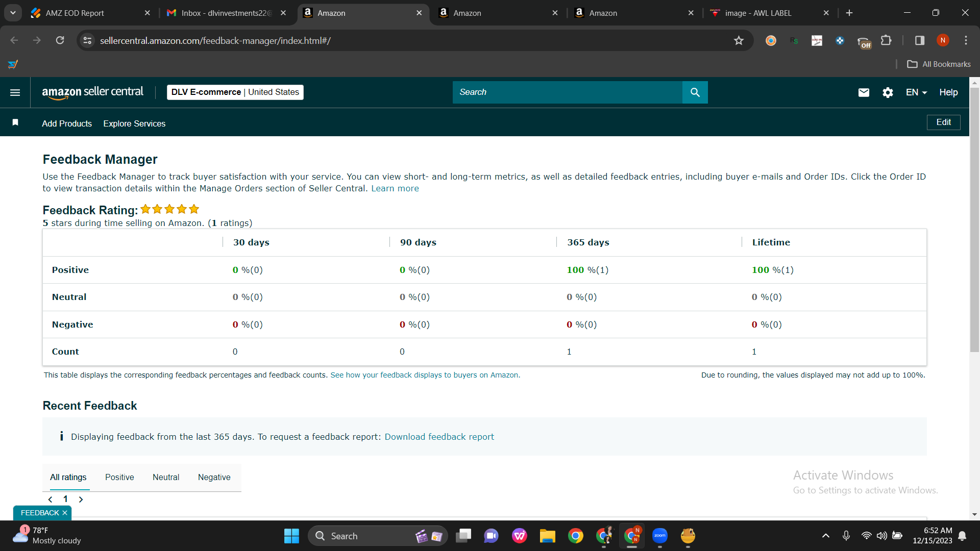The image size is (980, 551).
Task: Open weather widget on taskbar
Action: click(47, 536)
